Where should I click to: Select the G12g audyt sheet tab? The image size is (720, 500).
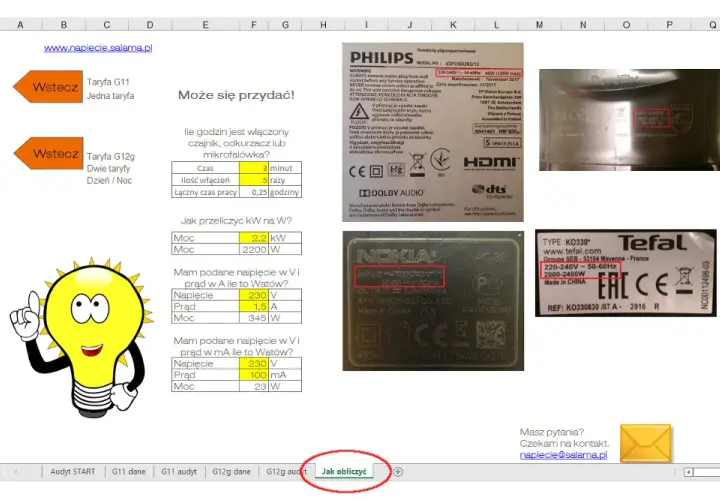[286, 472]
